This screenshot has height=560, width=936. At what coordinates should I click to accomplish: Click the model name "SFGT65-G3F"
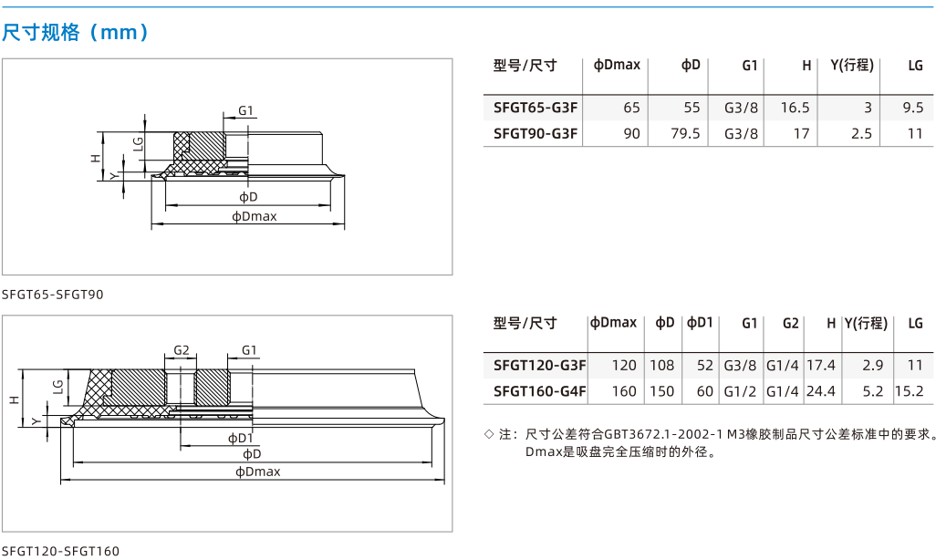[x=536, y=108]
